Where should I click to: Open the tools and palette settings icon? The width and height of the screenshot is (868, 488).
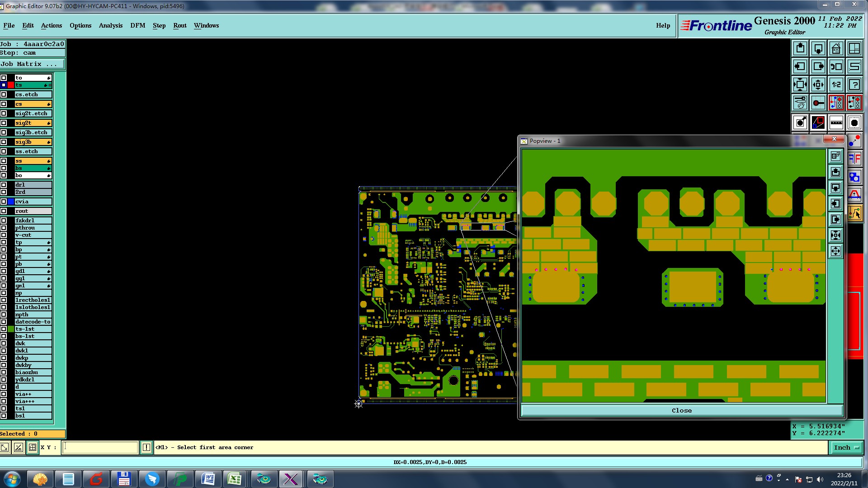800,103
